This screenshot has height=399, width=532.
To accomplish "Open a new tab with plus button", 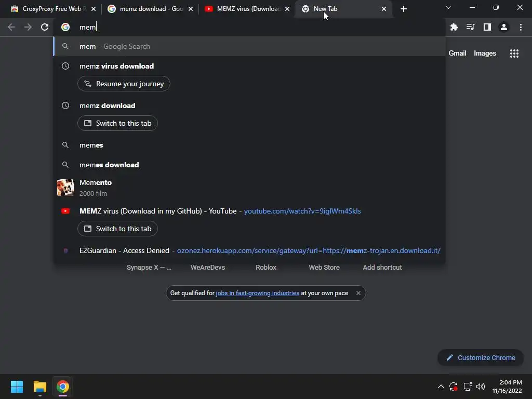I will 403,9.
